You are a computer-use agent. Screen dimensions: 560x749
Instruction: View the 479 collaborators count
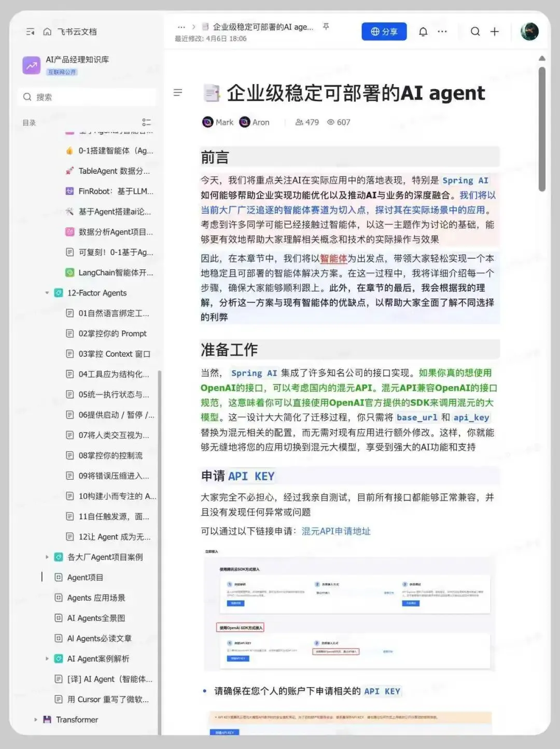coord(307,122)
